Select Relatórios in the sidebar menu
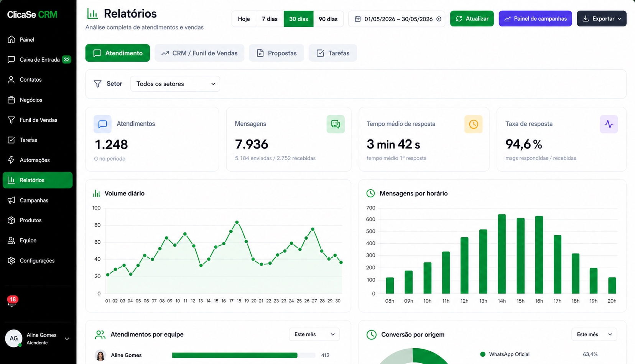The image size is (635, 364). (x=38, y=180)
